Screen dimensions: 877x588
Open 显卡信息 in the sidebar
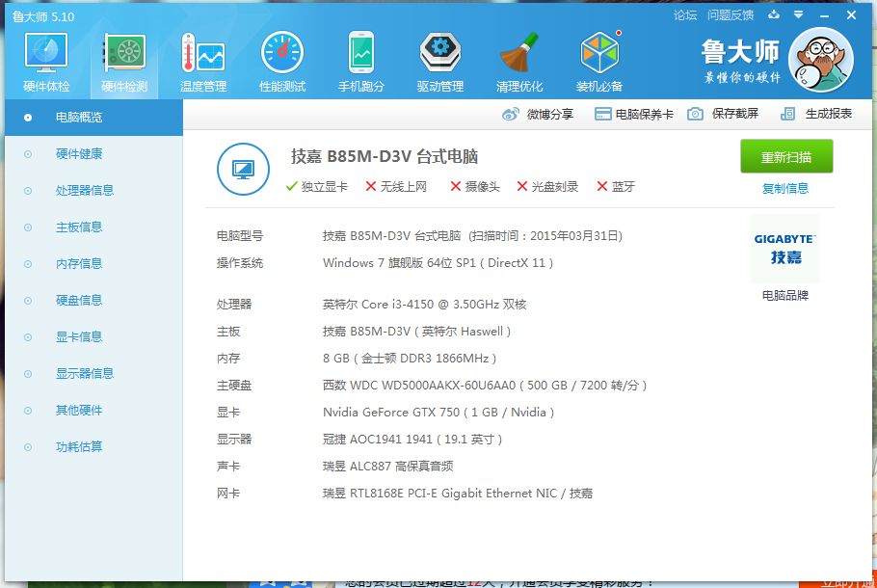point(94,336)
